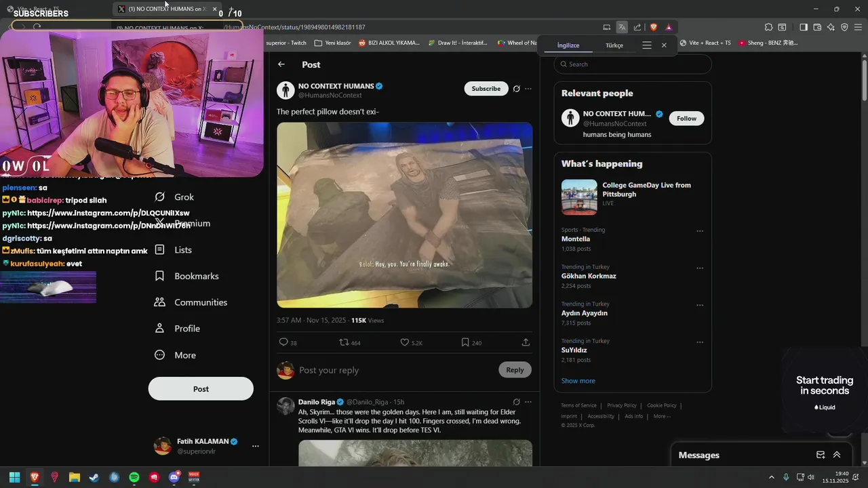Image resolution: width=868 pixels, height=488 pixels.
Task: Open more options for SuYıldız trend
Action: (x=700, y=343)
